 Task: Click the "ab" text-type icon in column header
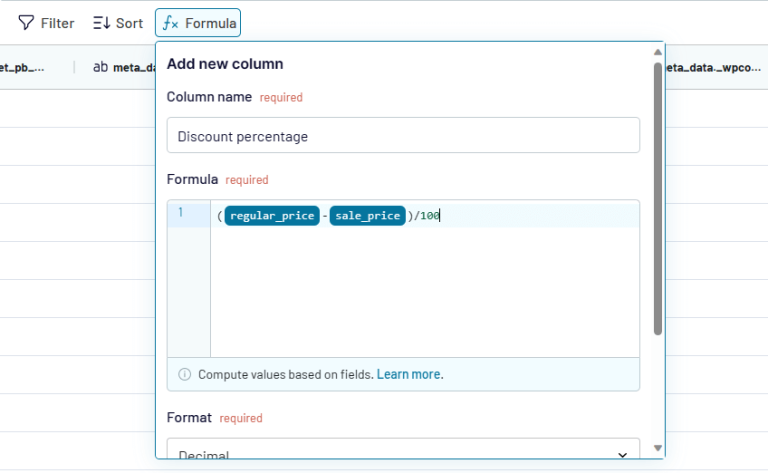click(x=100, y=67)
